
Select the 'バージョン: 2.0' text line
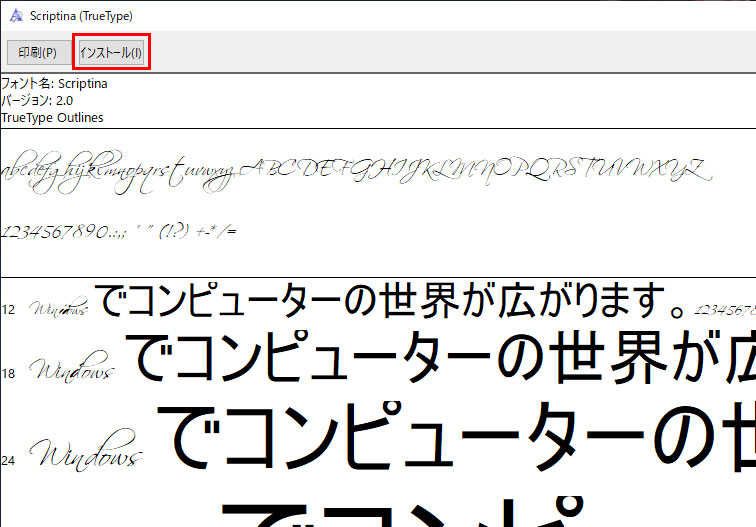37,100
